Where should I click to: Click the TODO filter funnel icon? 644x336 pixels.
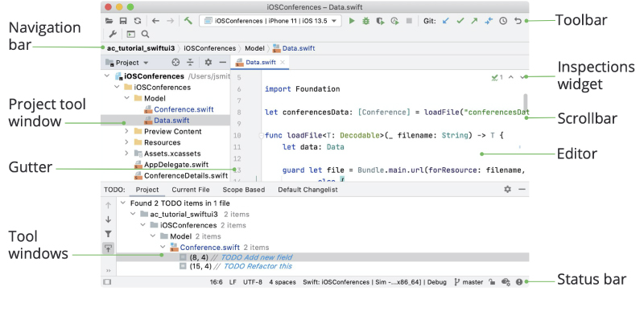click(x=108, y=234)
